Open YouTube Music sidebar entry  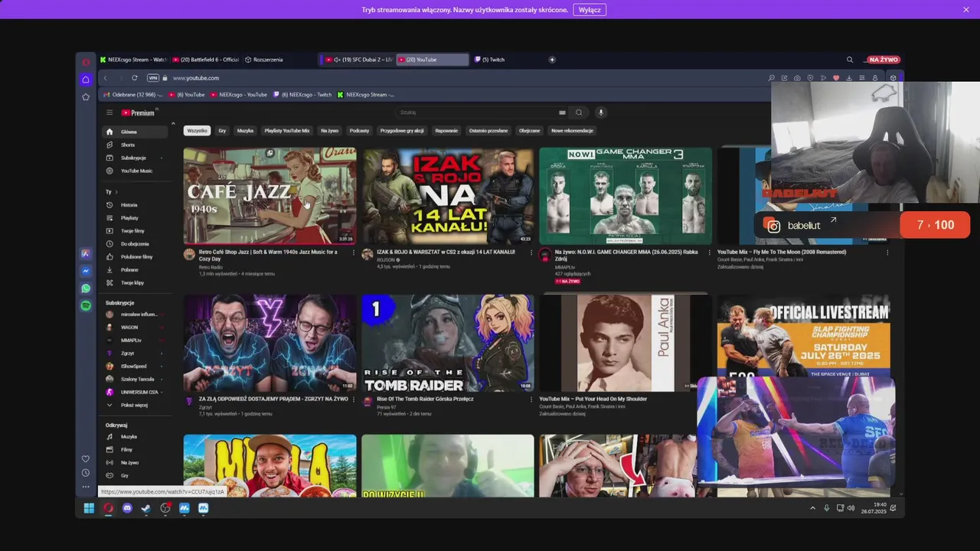coord(136,171)
